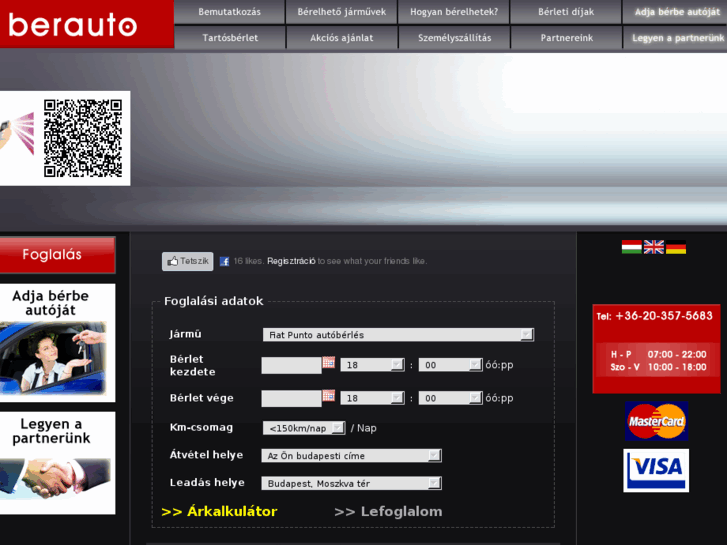Expand the Km-csomag dropdown
The height and width of the screenshot is (545, 727).
304,428
